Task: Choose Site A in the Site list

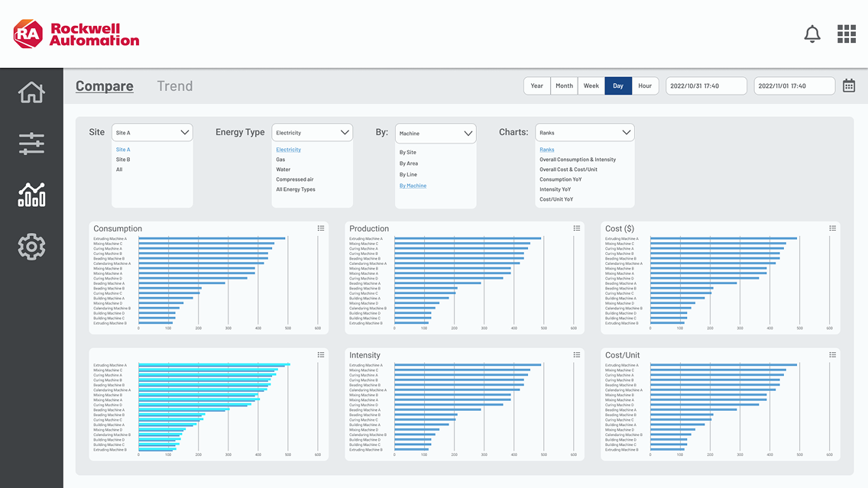Action: click(123, 150)
